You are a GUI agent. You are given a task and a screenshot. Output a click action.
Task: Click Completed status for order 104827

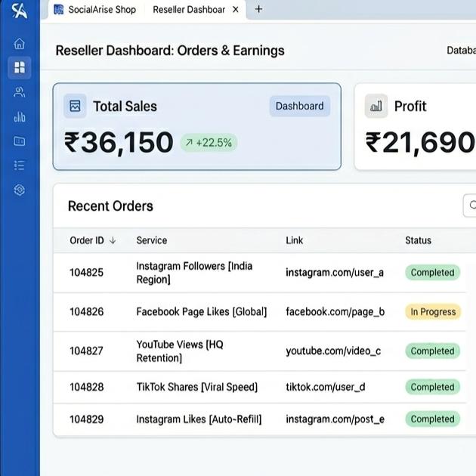433,351
